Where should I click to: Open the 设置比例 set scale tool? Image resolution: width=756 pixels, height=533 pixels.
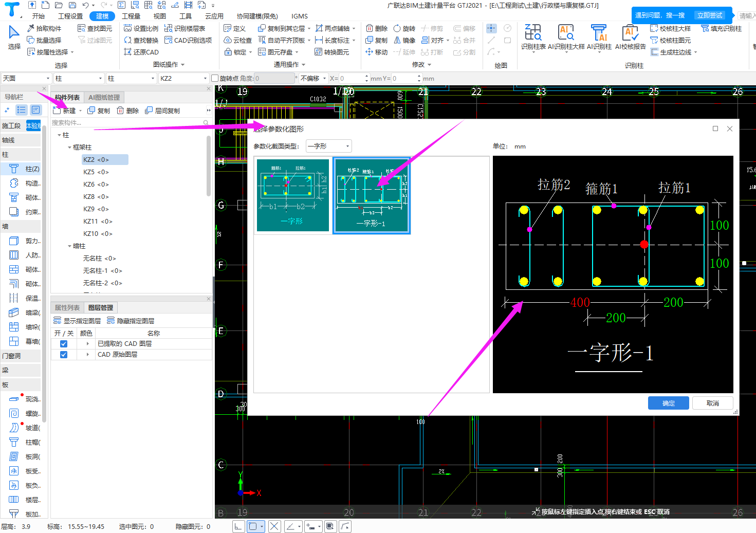click(x=141, y=28)
